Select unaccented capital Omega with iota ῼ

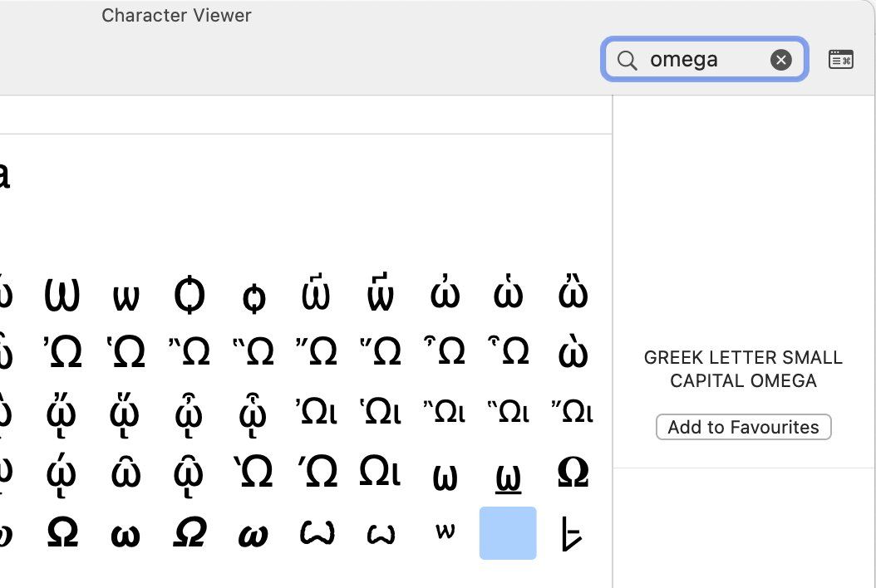point(381,473)
